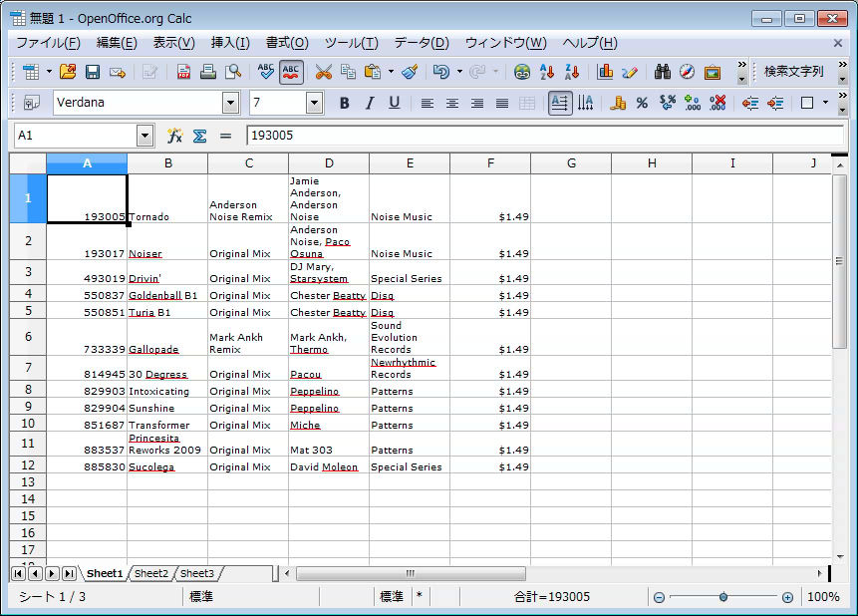Switch to the Sheet3 tab
Viewport: 858px width, 616px height.
[197, 573]
